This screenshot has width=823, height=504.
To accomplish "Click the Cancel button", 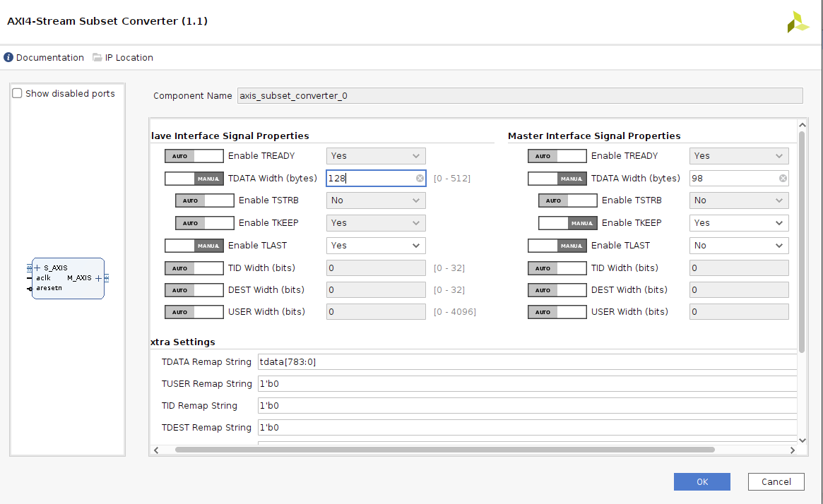I will click(x=776, y=481).
